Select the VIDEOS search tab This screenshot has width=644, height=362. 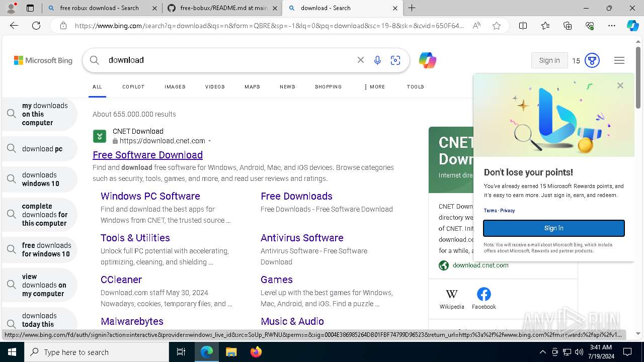(x=215, y=86)
